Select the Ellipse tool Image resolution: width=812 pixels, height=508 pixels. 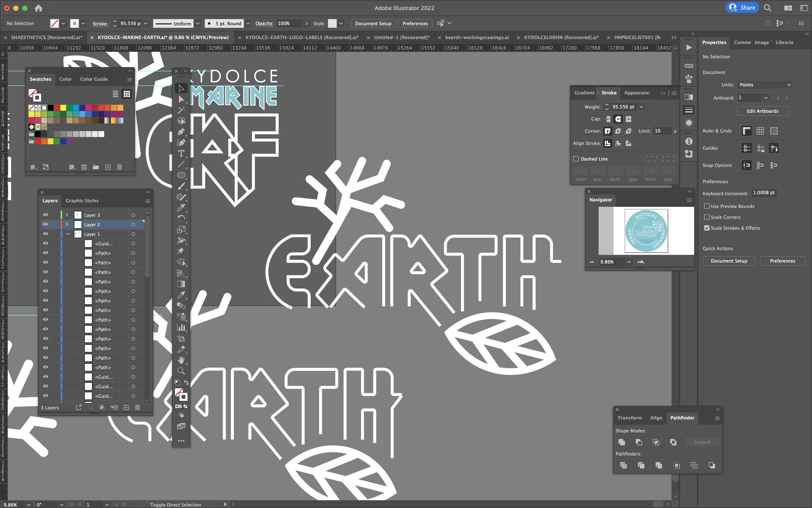(181, 175)
